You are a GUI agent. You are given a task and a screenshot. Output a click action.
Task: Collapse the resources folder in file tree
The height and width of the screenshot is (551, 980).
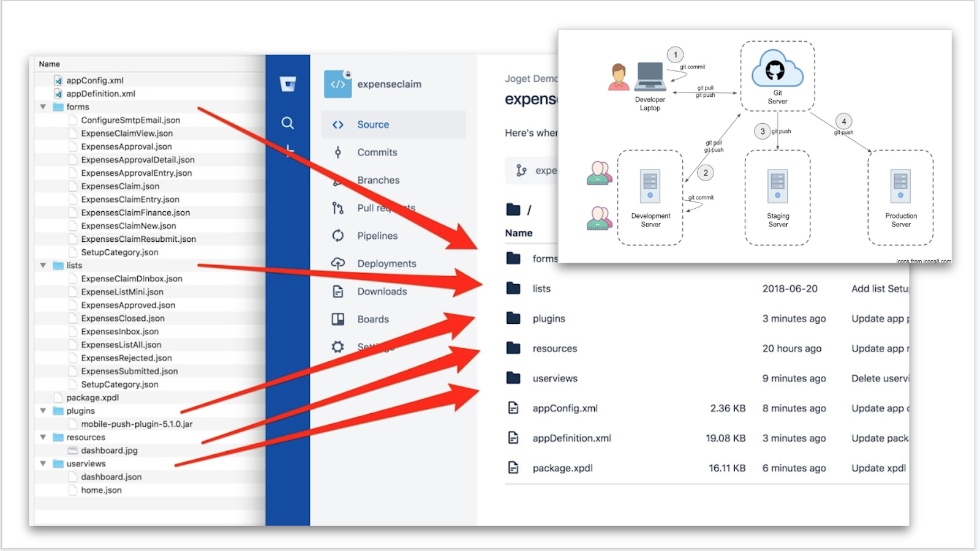coord(43,437)
